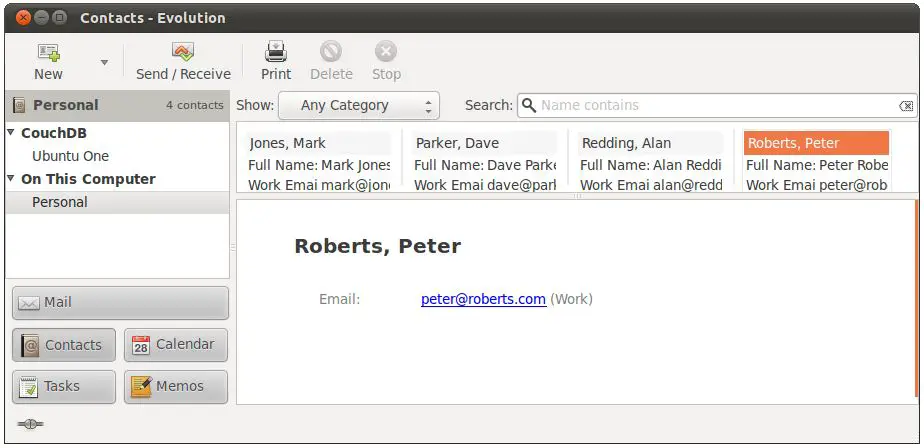Click the search magnifier icon

[x=529, y=106]
